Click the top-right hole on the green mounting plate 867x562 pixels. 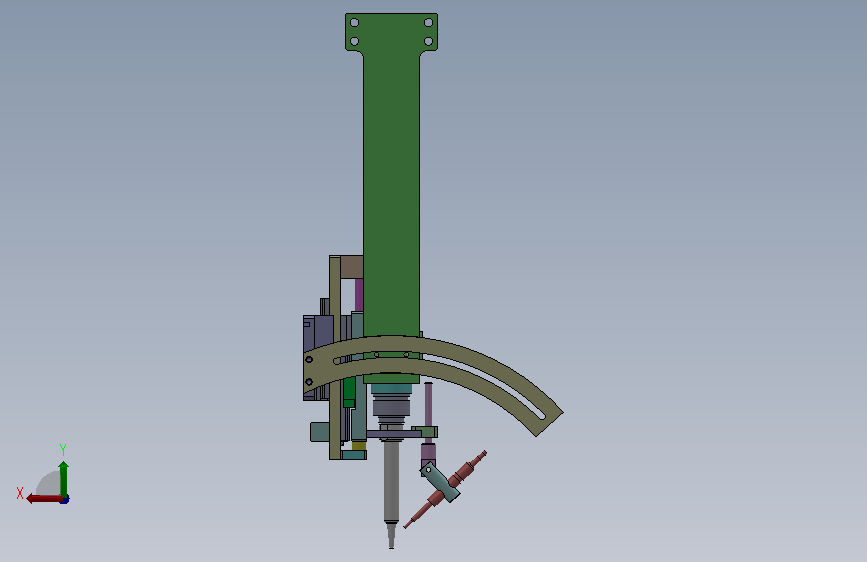point(429,23)
